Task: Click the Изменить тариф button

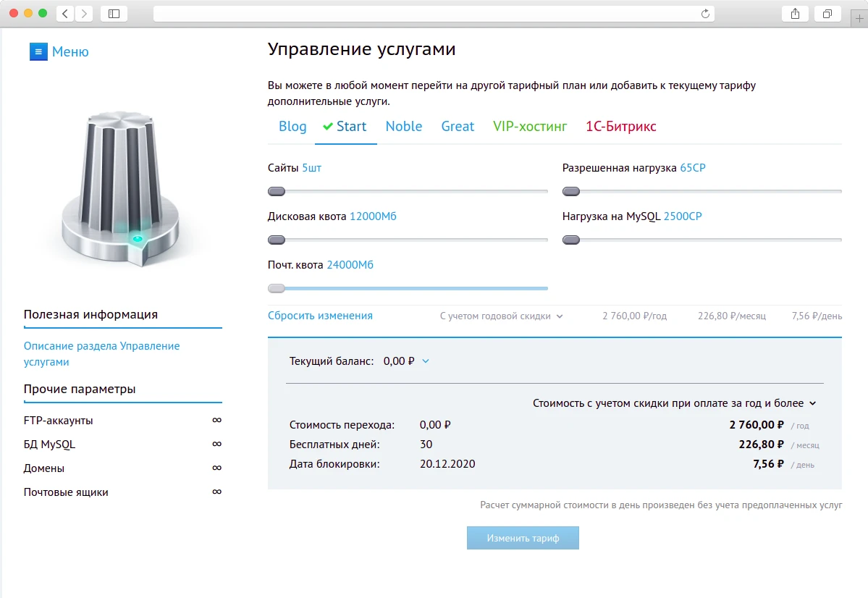Action: coord(523,537)
